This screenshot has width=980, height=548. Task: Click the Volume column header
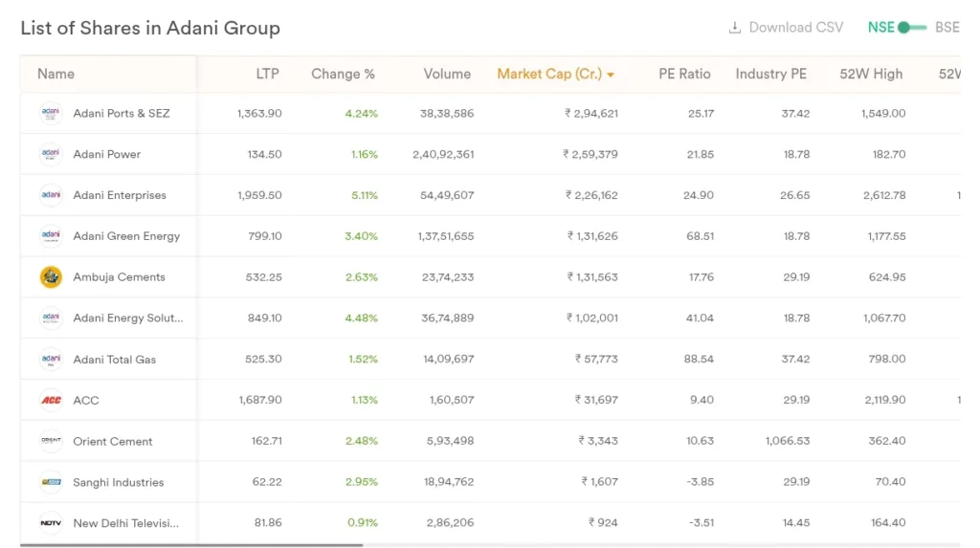coord(447,74)
